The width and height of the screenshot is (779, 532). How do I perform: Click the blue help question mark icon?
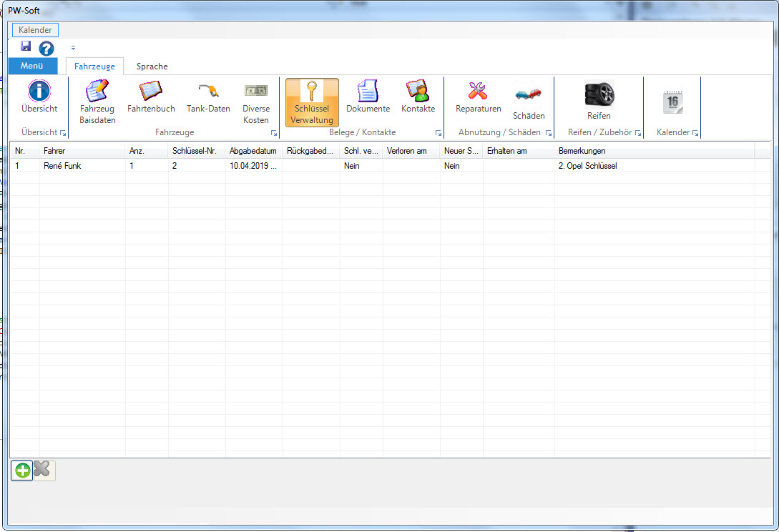[x=46, y=49]
